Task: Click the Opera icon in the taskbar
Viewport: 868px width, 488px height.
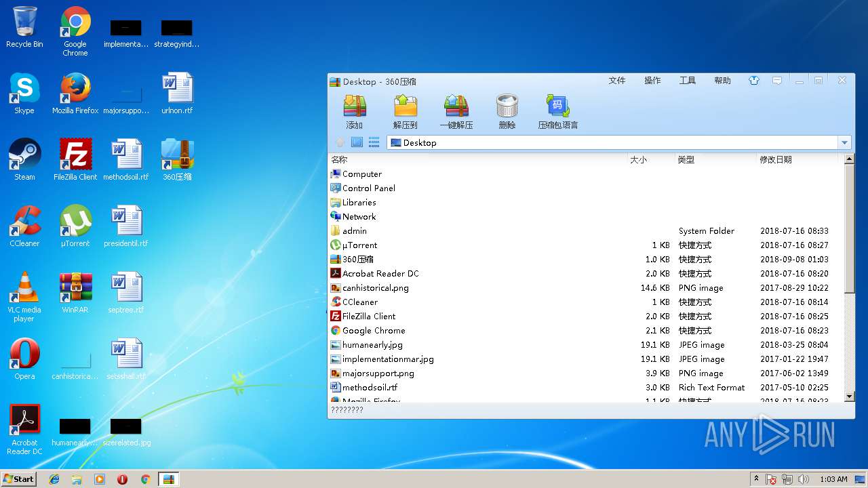Action: coord(122,479)
